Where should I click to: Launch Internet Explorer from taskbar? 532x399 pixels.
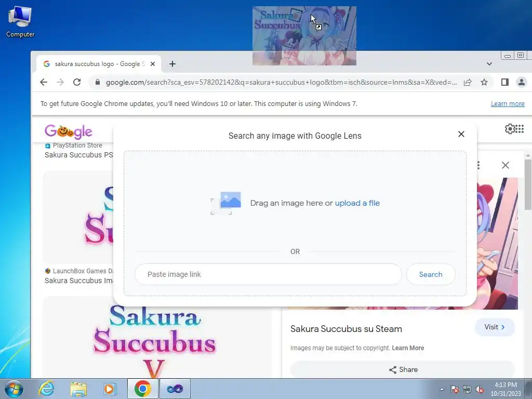(x=46, y=389)
